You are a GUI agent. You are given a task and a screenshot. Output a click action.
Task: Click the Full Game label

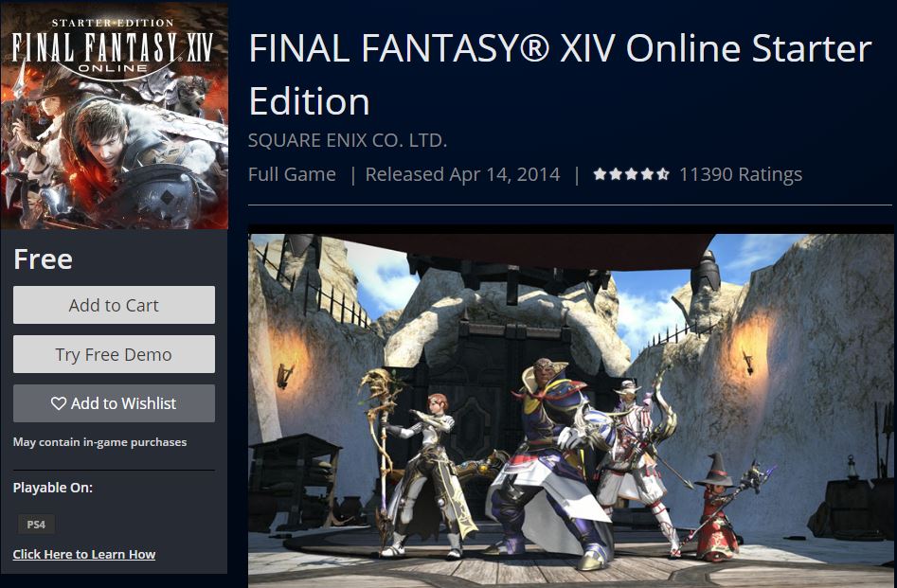tap(292, 174)
